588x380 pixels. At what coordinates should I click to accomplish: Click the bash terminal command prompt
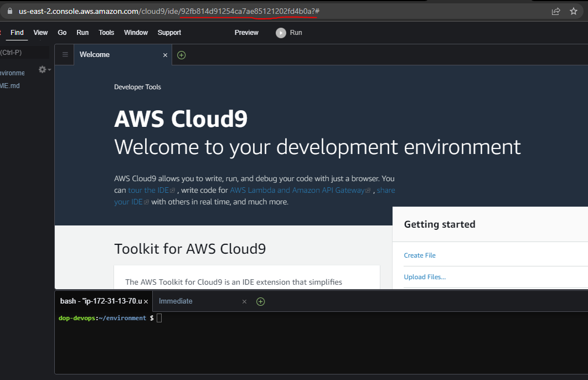[x=158, y=317]
